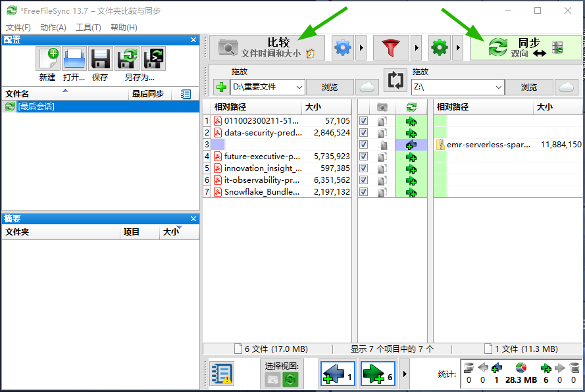Sort configurations by 文件名 column
The image size is (585, 392).
(65, 93)
